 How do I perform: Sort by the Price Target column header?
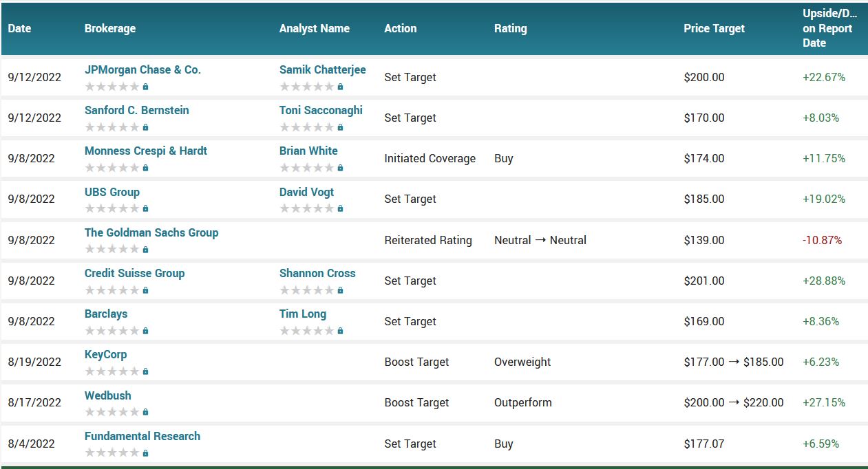pos(714,29)
